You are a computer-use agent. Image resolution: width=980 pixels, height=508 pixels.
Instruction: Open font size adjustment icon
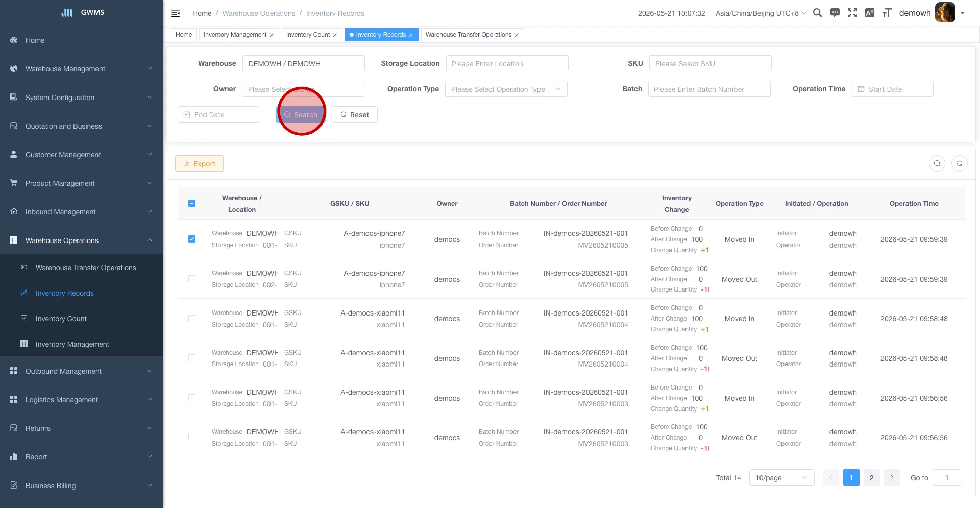point(887,13)
